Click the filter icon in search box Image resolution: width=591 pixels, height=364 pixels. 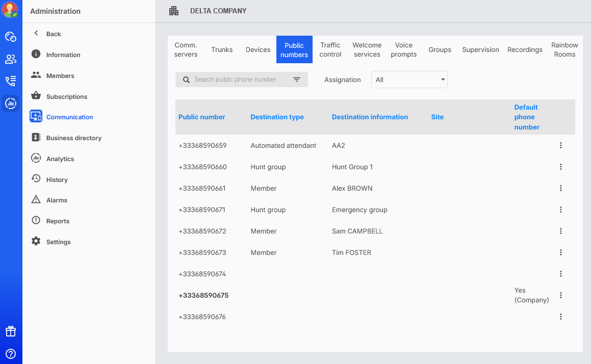click(297, 80)
